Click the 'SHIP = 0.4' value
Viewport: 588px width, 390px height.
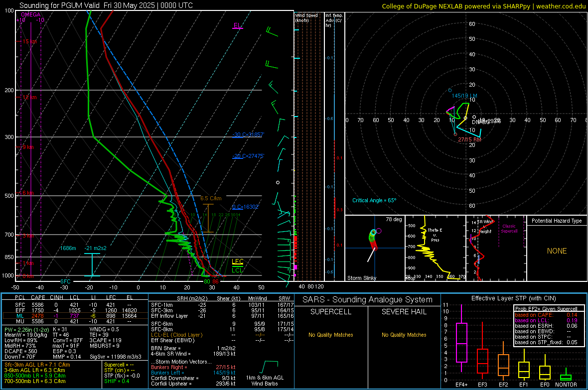coord(117,381)
